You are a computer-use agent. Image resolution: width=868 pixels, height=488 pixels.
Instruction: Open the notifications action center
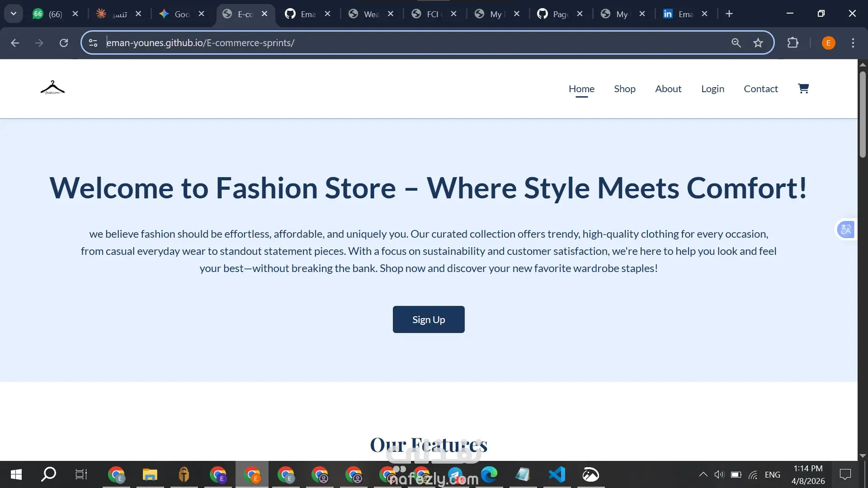(845, 474)
